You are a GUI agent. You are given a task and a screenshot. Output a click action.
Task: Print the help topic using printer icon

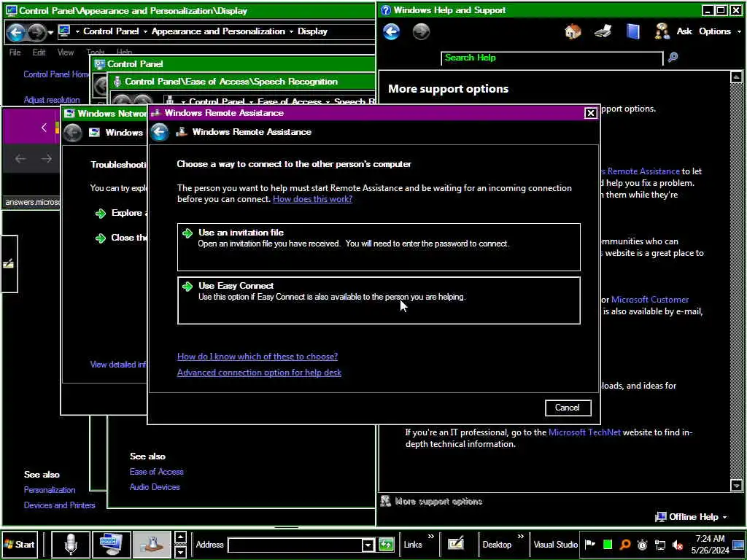603,31
